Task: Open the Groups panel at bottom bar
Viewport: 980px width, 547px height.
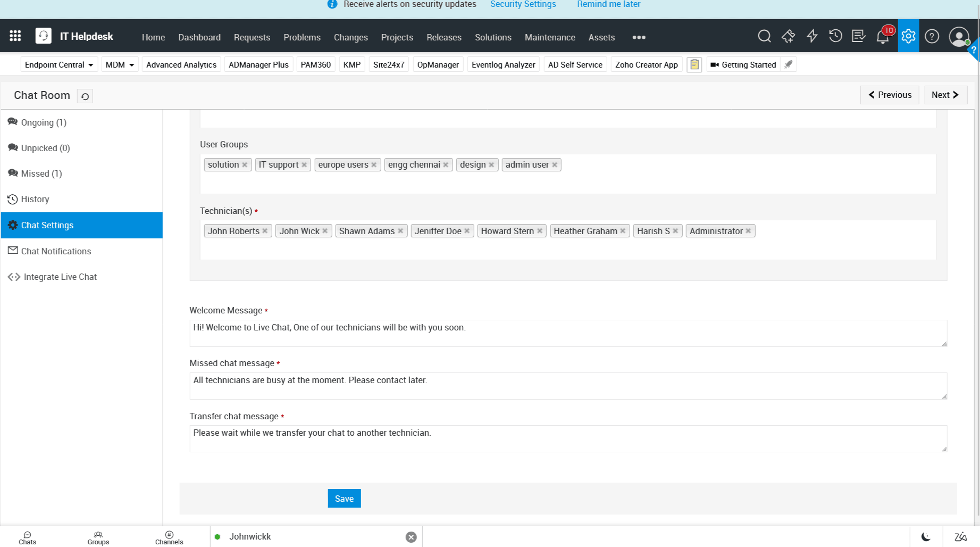Action: [98, 536]
